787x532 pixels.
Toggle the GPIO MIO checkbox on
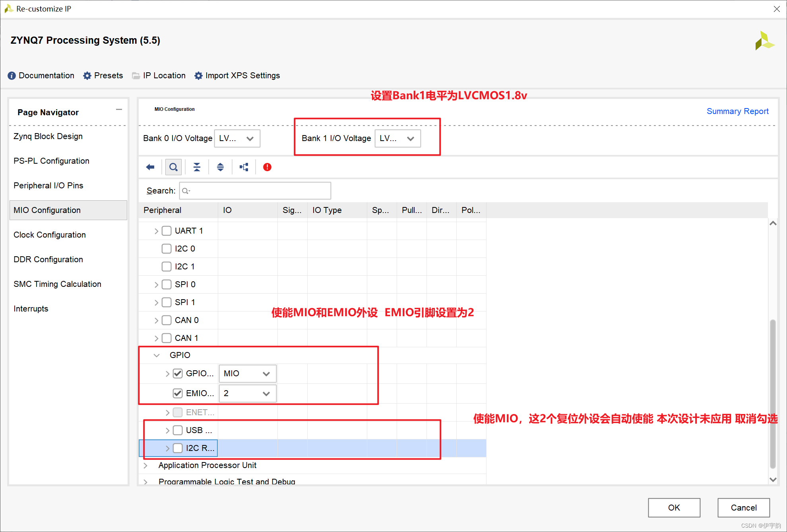pos(178,373)
